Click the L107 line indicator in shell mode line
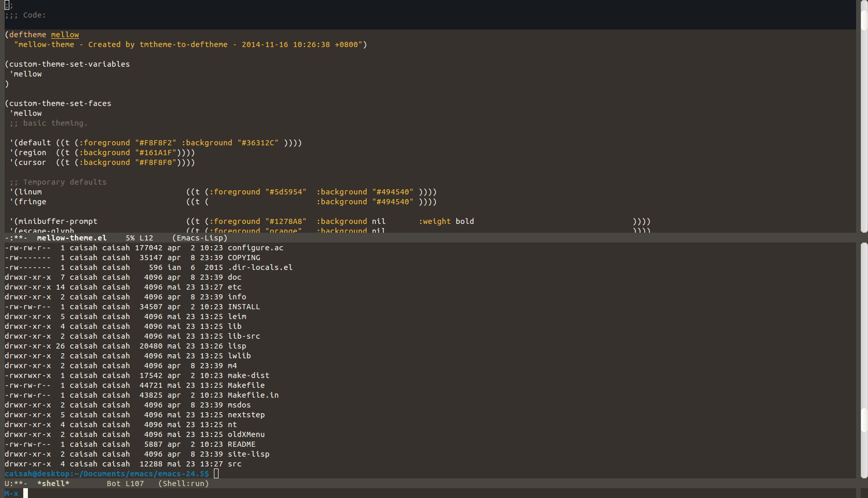 [134, 484]
